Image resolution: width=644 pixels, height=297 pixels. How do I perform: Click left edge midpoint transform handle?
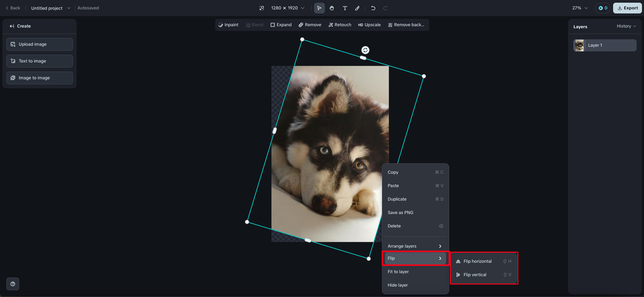pos(274,130)
